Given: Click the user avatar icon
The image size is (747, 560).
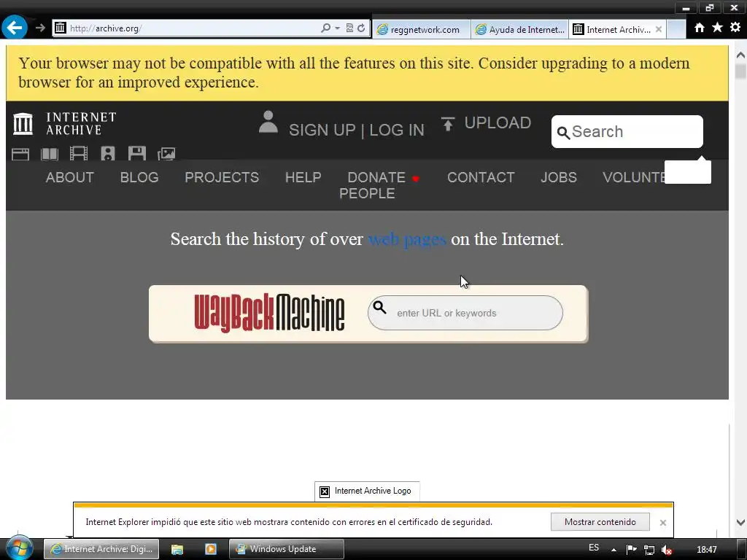Looking at the screenshot, I should pos(268,122).
